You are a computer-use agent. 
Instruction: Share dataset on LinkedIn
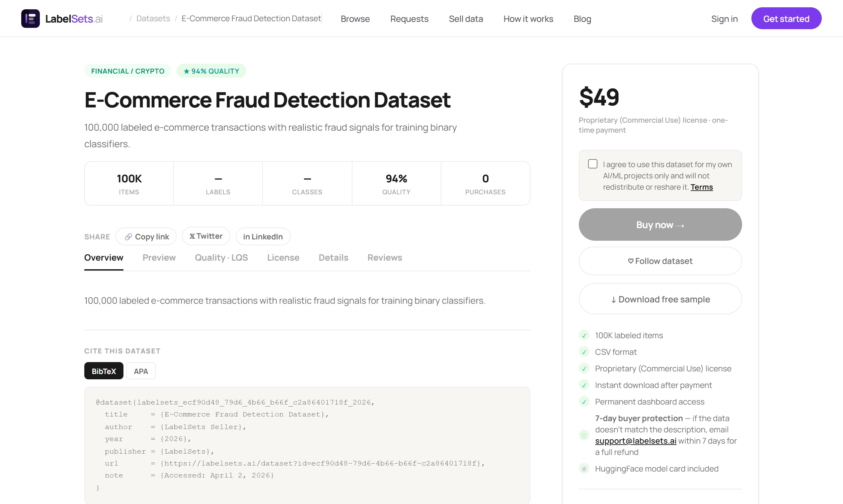[263, 236]
